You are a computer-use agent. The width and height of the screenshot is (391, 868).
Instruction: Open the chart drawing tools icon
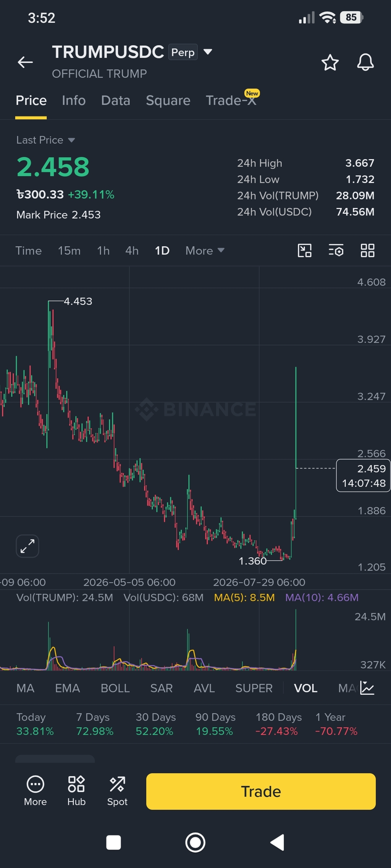[304, 250]
